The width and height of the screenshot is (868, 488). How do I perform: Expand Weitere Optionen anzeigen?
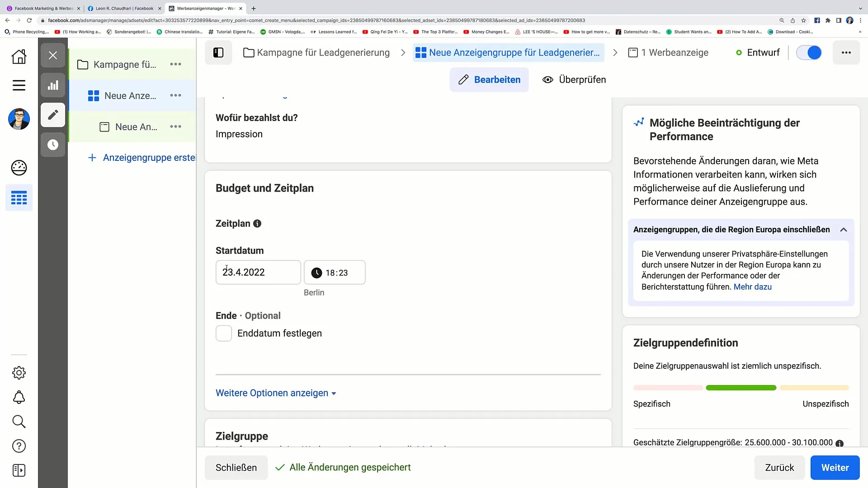[x=276, y=393]
